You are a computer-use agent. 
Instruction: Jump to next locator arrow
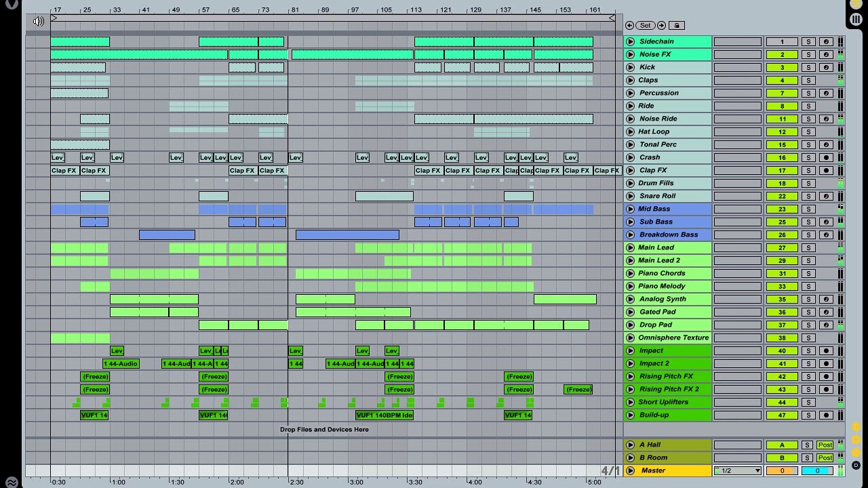point(661,25)
